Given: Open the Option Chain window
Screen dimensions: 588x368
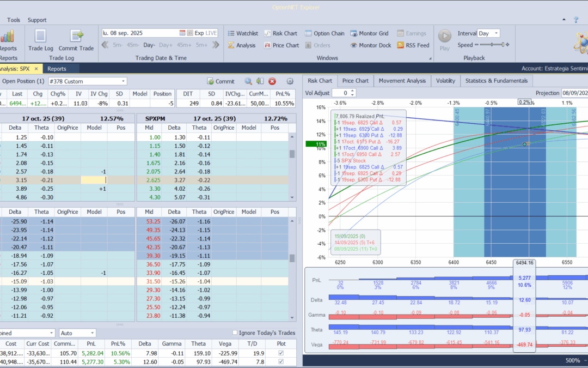Looking at the screenshot, I should coord(324,33).
